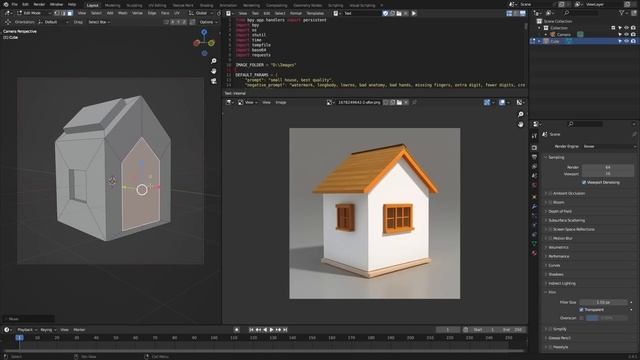The image size is (640, 360).
Task: Toggle camera view gizmo in 3D viewport
Action: click(213, 81)
